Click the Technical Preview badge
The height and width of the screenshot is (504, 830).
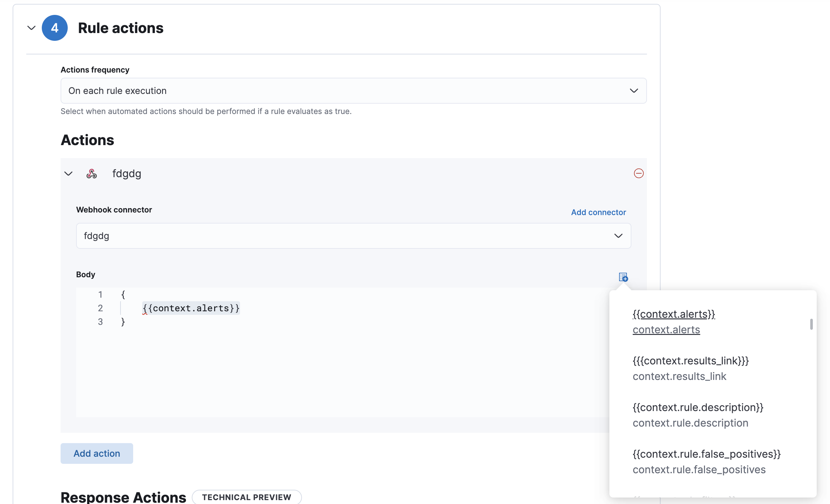(247, 497)
